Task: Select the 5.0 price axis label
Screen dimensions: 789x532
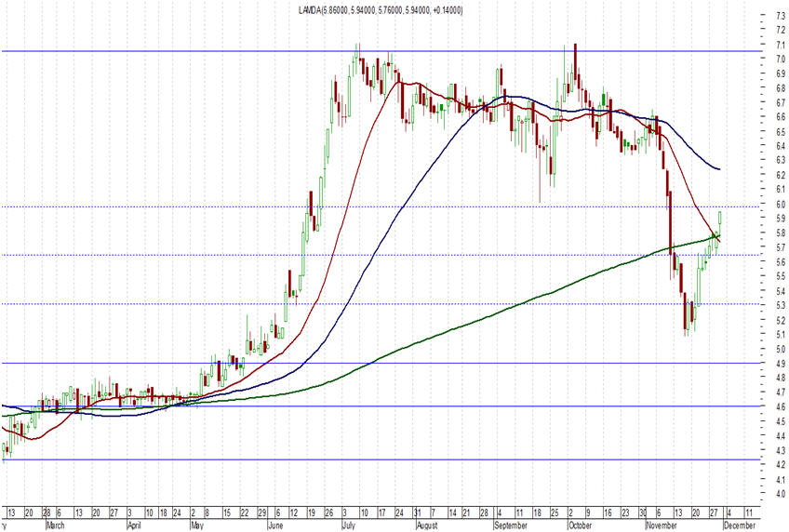Action: (x=781, y=350)
